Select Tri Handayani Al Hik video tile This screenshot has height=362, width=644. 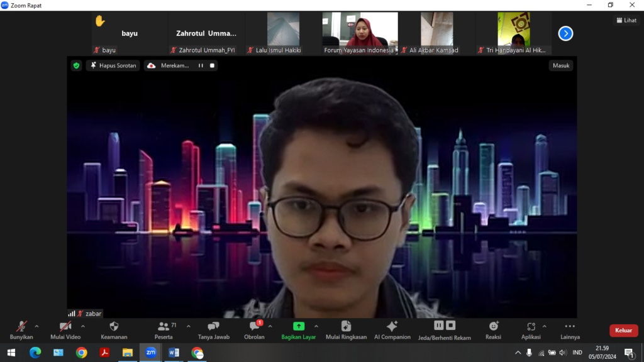coord(514,34)
